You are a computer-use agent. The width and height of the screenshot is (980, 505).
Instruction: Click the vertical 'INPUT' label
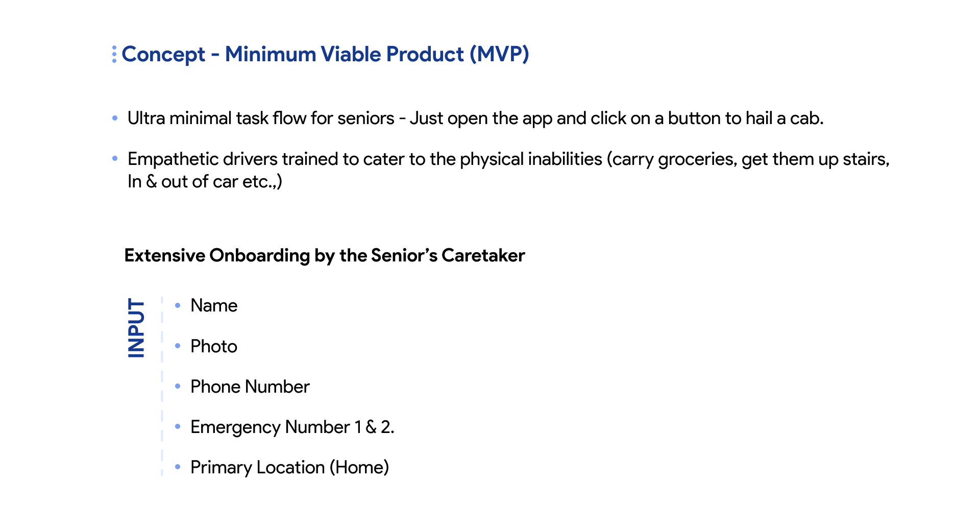(136, 327)
